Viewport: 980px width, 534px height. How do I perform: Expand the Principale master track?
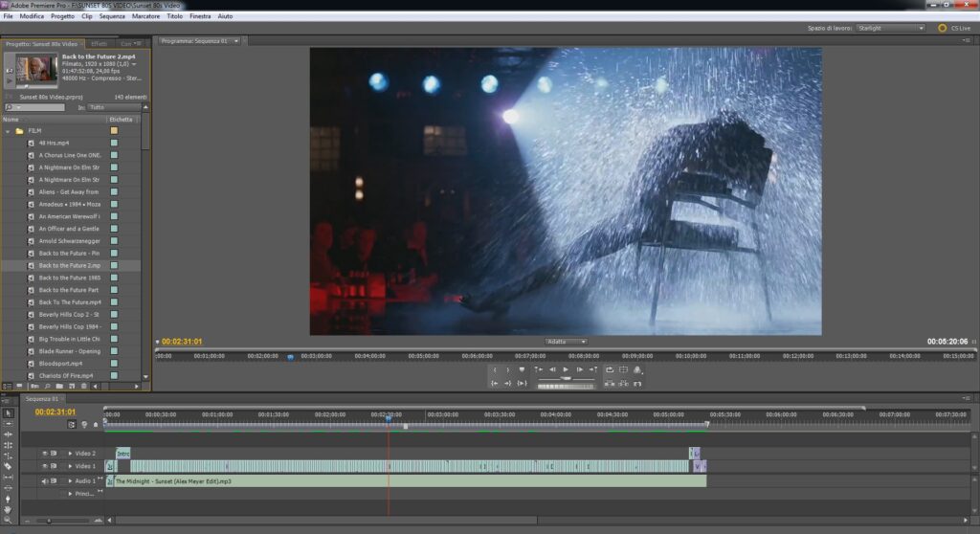[x=70, y=494]
